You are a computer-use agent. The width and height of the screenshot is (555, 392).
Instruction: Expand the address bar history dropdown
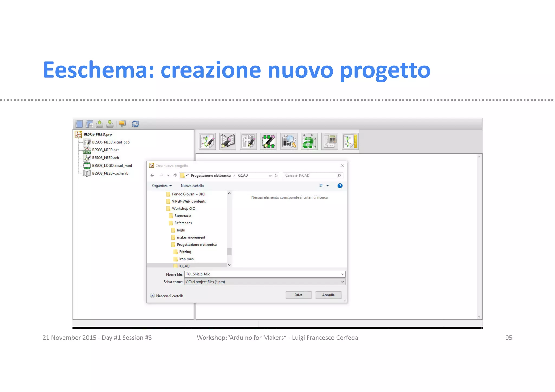[x=270, y=176]
